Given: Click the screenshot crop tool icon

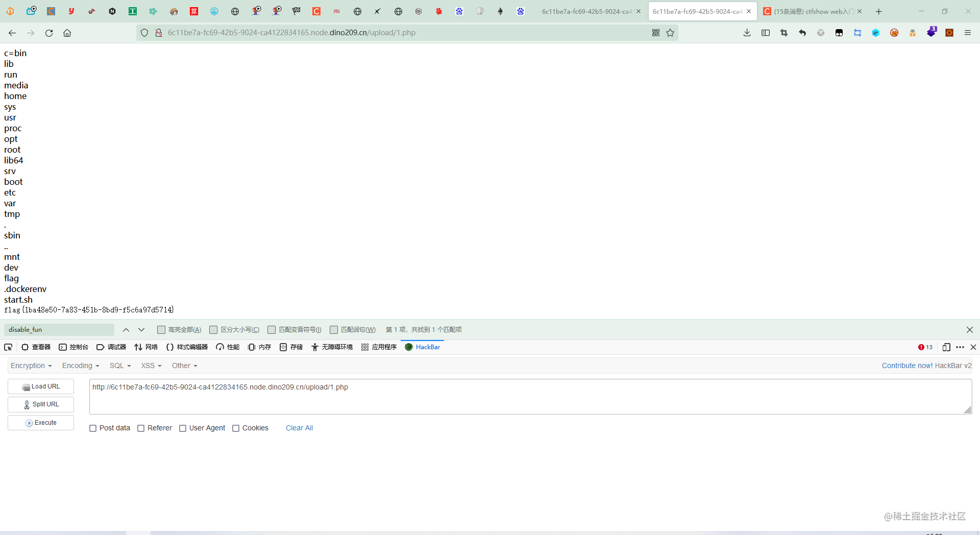Looking at the screenshot, I should tap(784, 33).
